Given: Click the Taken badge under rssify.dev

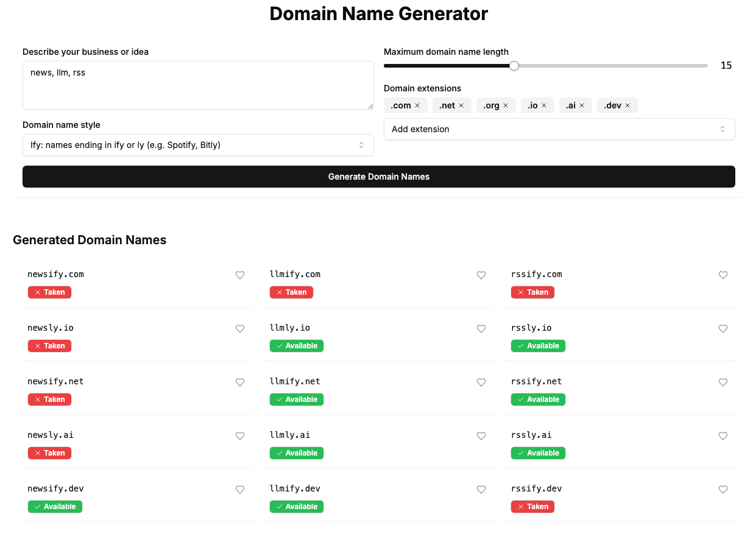Looking at the screenshot, I should [x=532, y=507].
